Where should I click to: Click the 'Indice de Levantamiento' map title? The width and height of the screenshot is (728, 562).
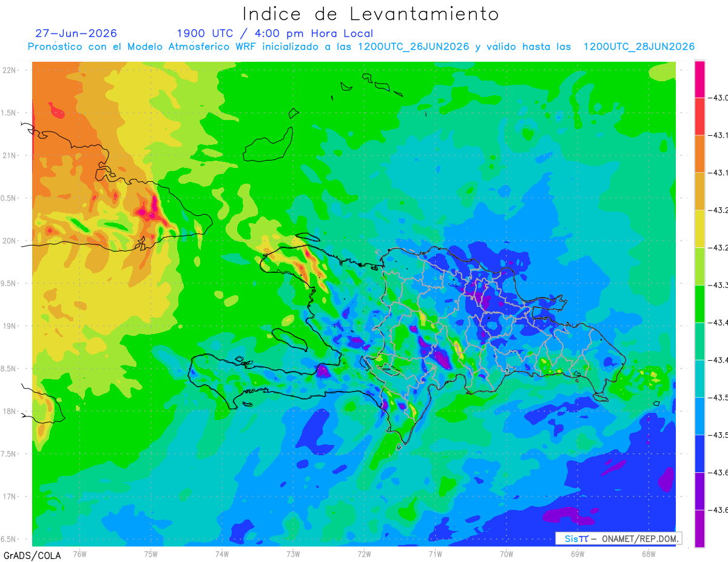pyautogui.click(x=371, y=14)
